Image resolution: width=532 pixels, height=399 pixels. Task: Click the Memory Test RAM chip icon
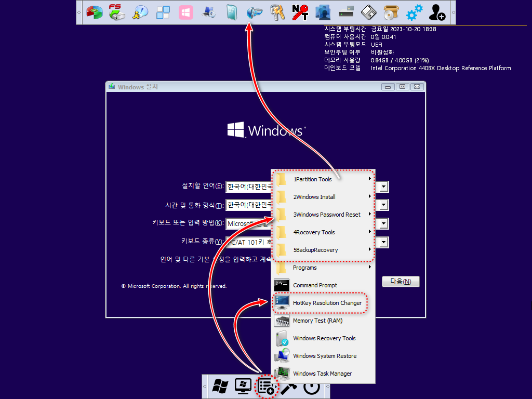click(282, 321)
